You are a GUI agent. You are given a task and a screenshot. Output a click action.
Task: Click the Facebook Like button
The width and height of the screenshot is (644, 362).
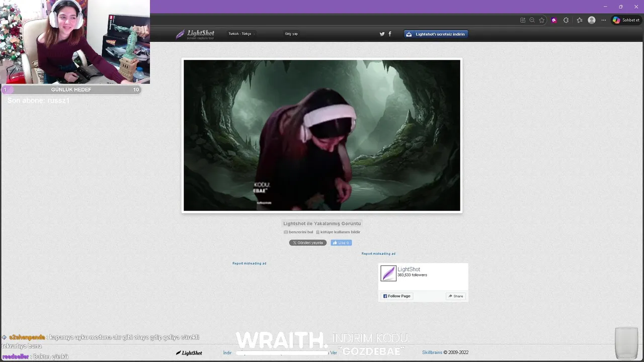341,243
